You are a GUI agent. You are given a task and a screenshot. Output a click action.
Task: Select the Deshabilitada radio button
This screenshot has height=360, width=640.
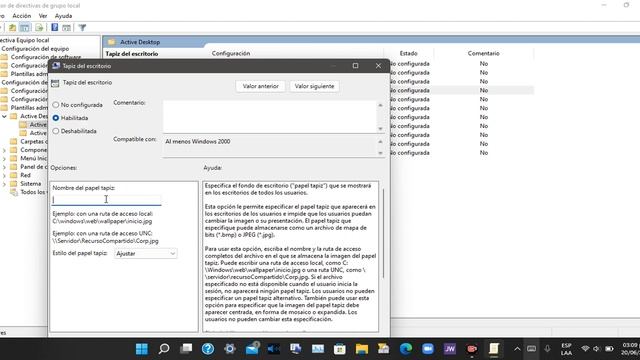(x=56, y=131)
